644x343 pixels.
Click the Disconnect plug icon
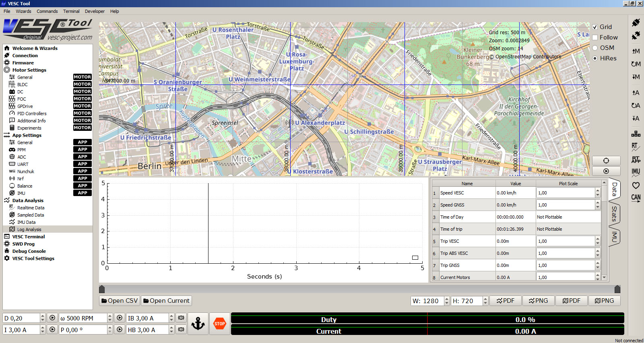pyautogui.click(x=636, y=36)
